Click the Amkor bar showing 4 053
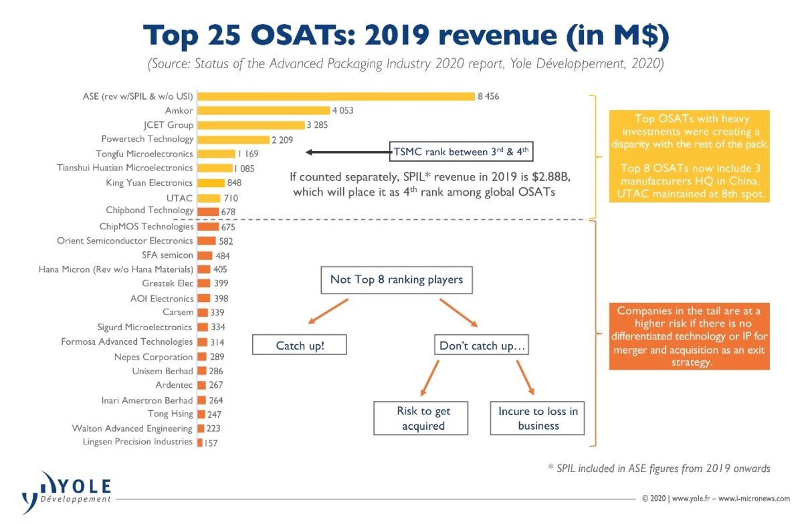The height and width of the screenshot is (524, 812). click(x=263, y=110)
